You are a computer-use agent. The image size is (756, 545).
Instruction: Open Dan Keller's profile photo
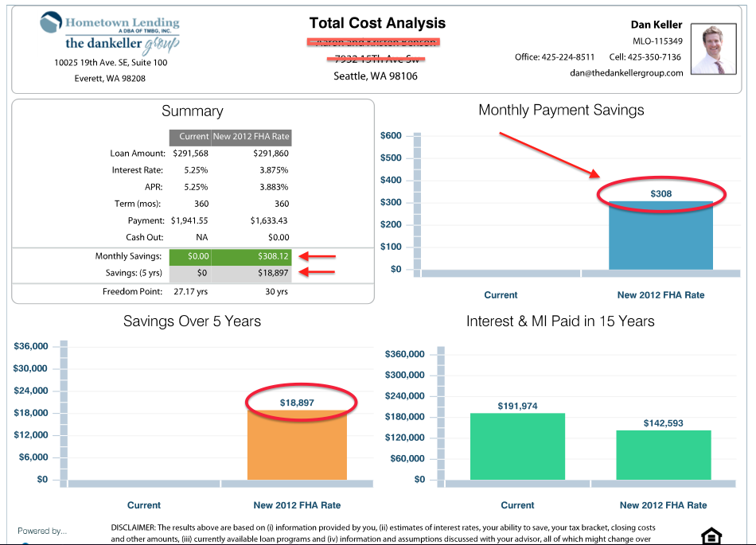pyautogui.click(x=713, y=48)
